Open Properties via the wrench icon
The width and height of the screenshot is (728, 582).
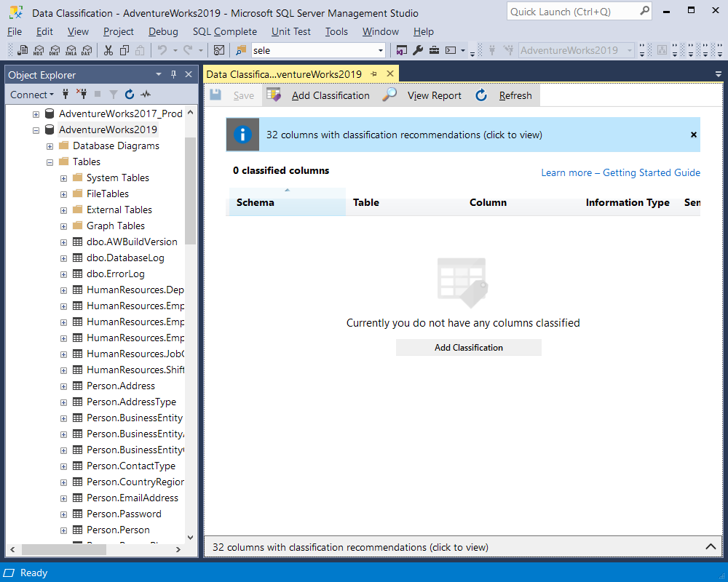coord(418,50)
